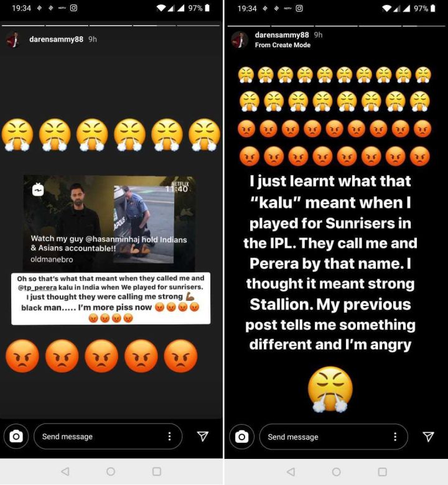The width and height of the screenshot is (448, 485).
Task: Tap darensammy88 profile picture on left story
Action: [13, 40]
